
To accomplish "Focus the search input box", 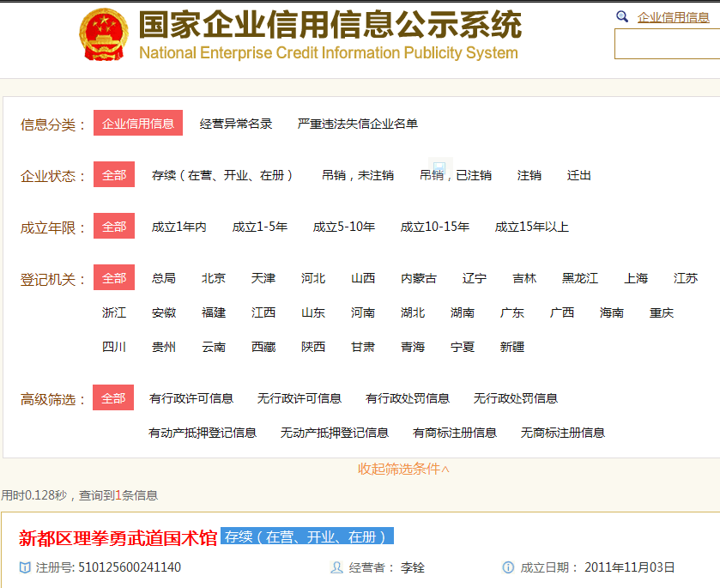I will [667, 44].
